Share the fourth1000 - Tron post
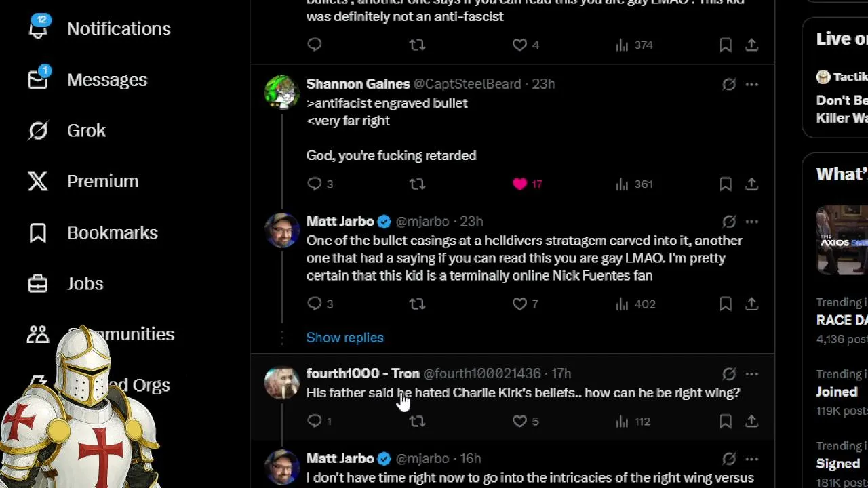 pos(752,421)
